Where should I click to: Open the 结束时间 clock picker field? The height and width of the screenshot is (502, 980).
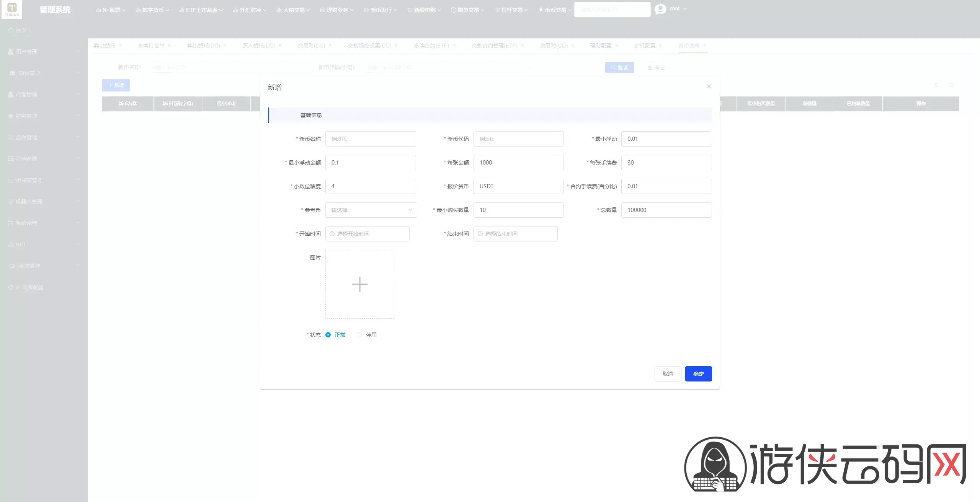[515, 234]
